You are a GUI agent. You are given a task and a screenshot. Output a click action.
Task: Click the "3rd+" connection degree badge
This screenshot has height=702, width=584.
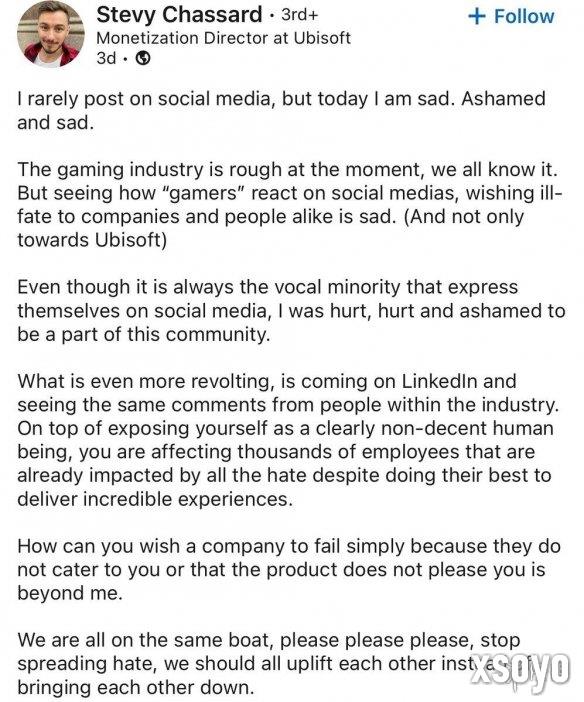[x=300, y=15]
